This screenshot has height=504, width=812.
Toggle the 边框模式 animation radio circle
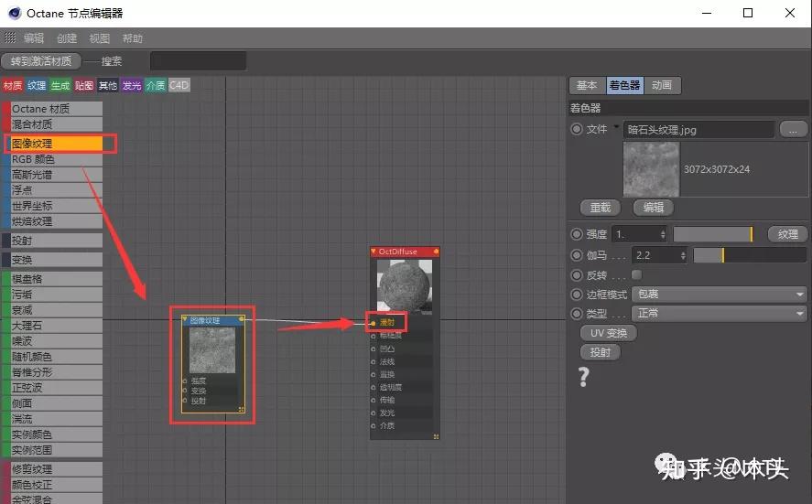[577, 294]
